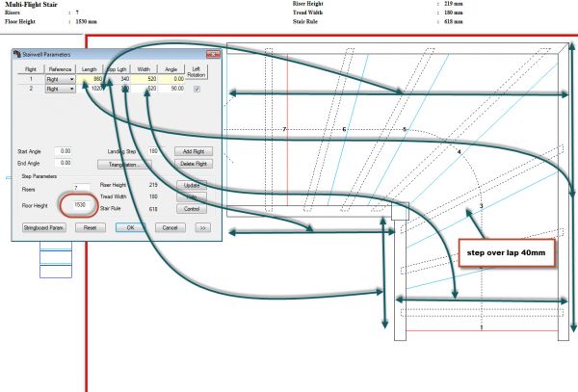Select the Start Angle input field

[x=63, y=151]
